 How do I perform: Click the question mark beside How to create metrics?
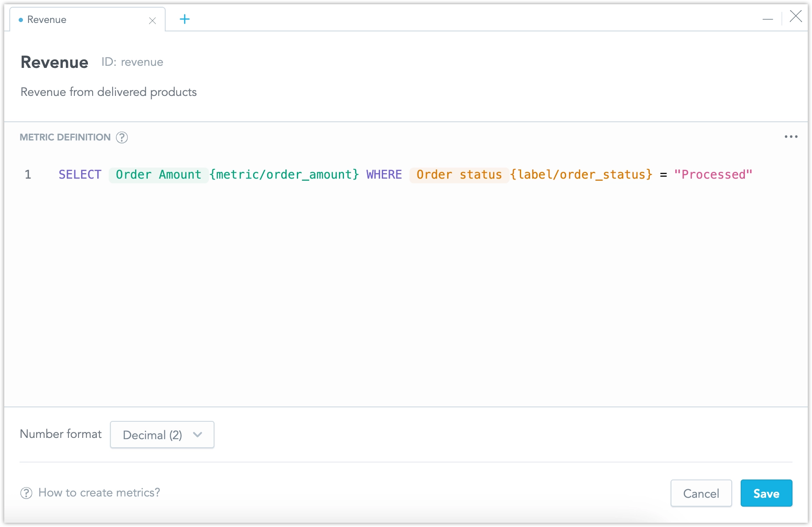click(x=26, y=493)
